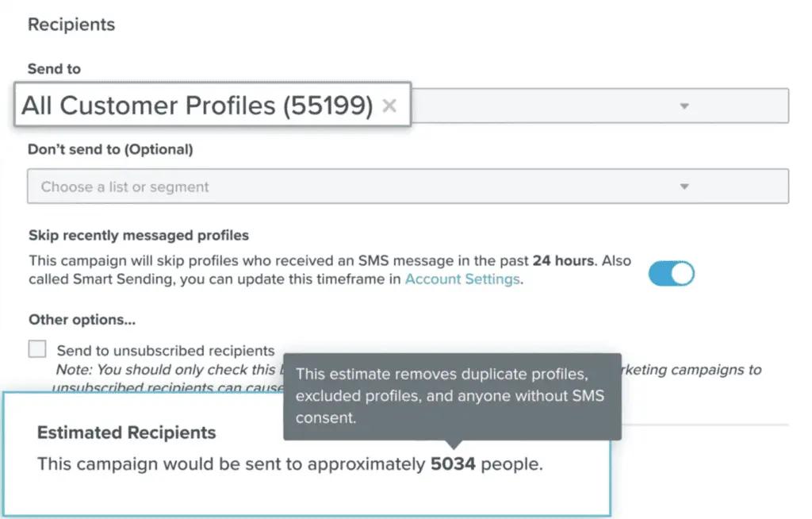Click the Recipients heading

[x=71, y=25]
